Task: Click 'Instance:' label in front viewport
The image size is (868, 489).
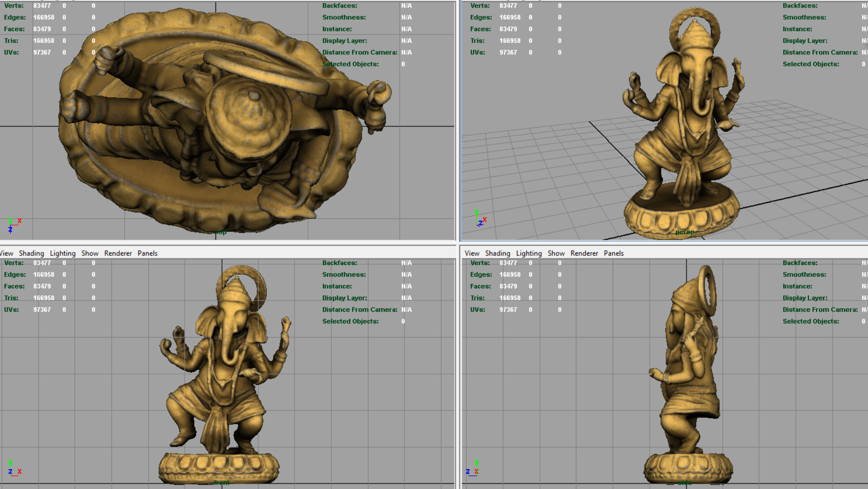Action: point(337,286)
